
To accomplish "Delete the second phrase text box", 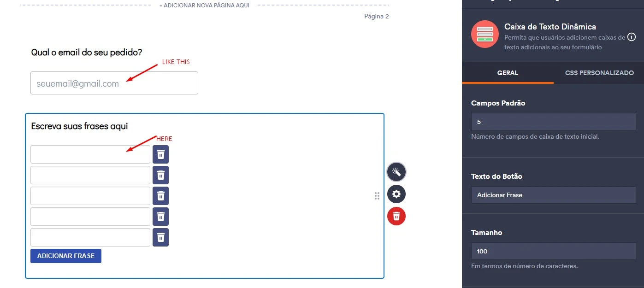I will click(160, 175).
